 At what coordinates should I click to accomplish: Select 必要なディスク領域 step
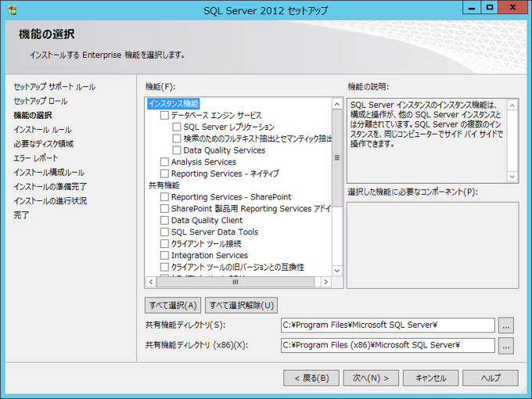click(44, 144)
